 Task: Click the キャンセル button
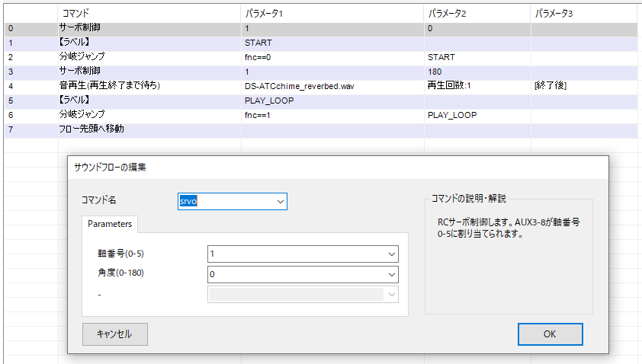click(x=114, y=334)
